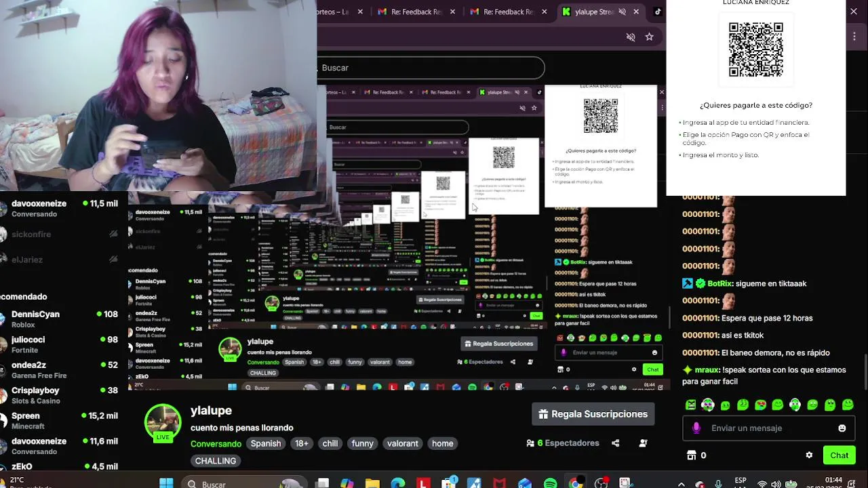This screenshot has width=868, height=488.
Task: Click the follow user icon beside share
Action: click(643, 443)
